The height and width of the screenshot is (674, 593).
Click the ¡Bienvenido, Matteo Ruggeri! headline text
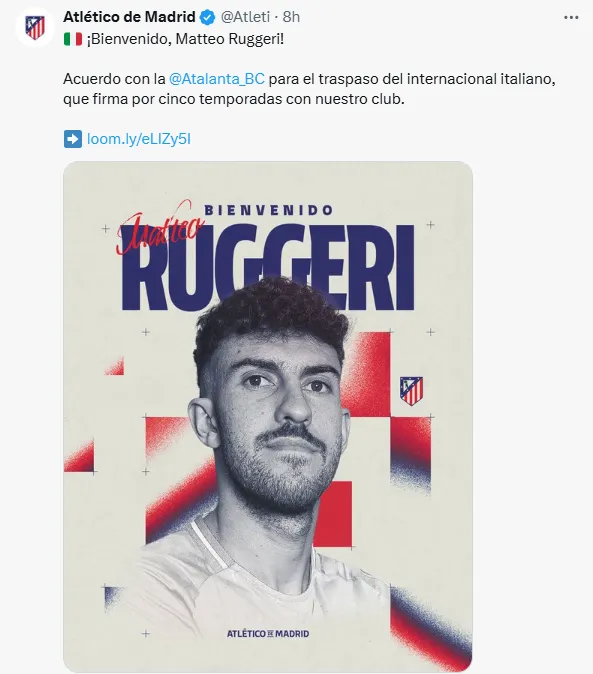(x=185, y=39)
